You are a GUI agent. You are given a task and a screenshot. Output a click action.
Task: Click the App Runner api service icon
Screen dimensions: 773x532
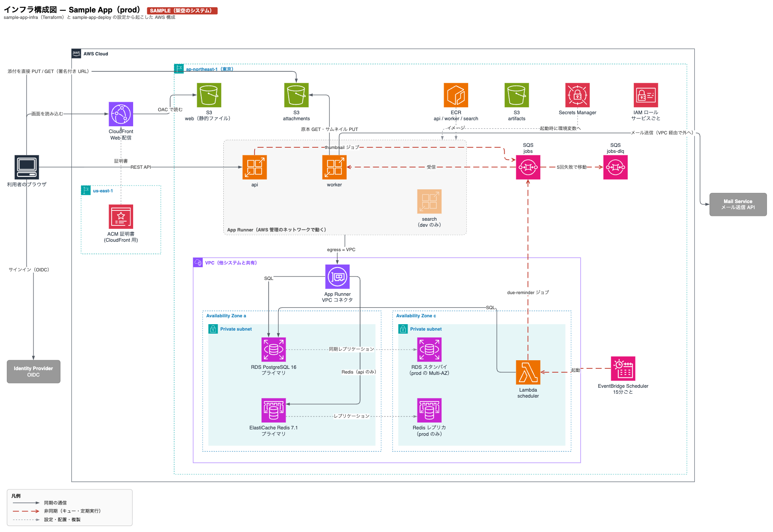coord(255,167)
